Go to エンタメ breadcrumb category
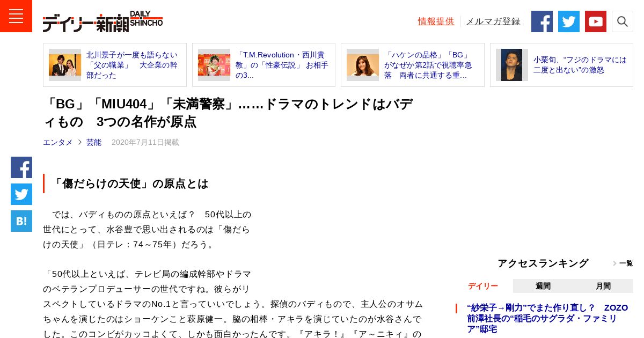This screenshot has width=644, height=338. tap(57, 142)
